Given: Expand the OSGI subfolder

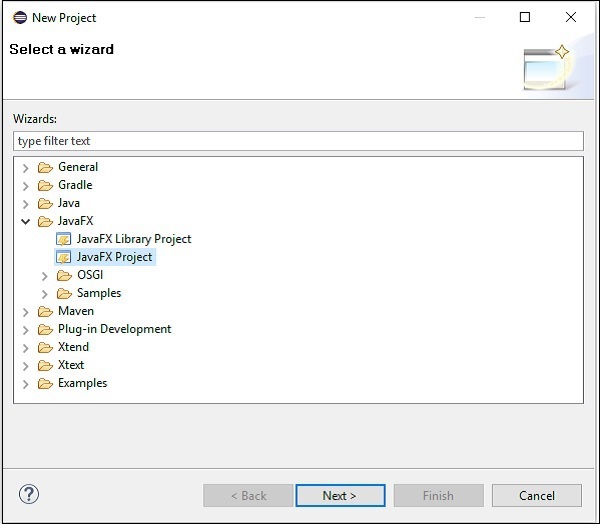Looking at the screenshot, I should point(45,275).
